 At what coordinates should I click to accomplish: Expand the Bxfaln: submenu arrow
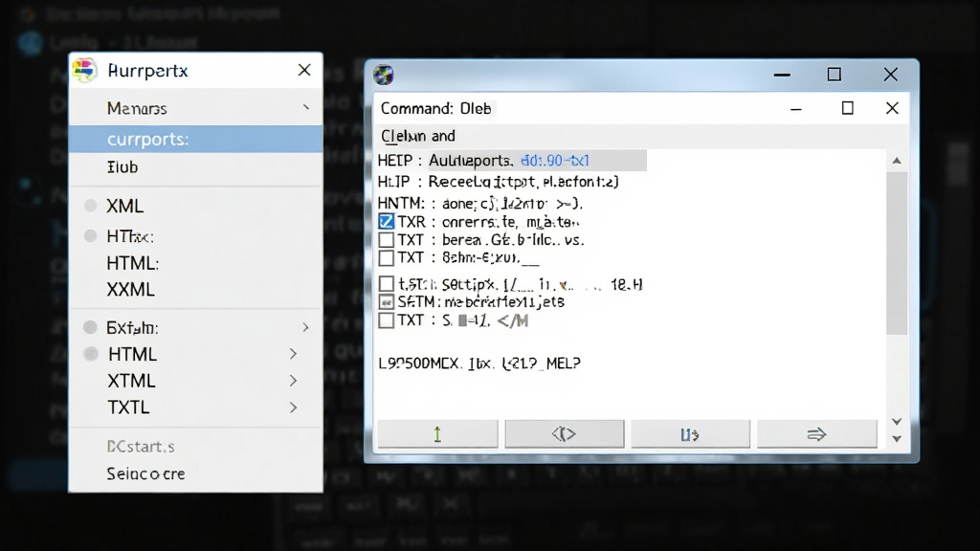305,327
